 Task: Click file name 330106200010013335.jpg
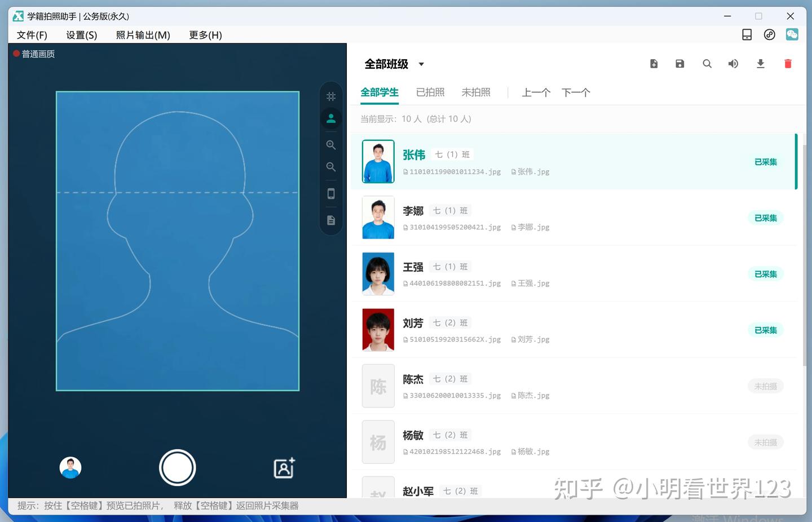click(455, 396)
